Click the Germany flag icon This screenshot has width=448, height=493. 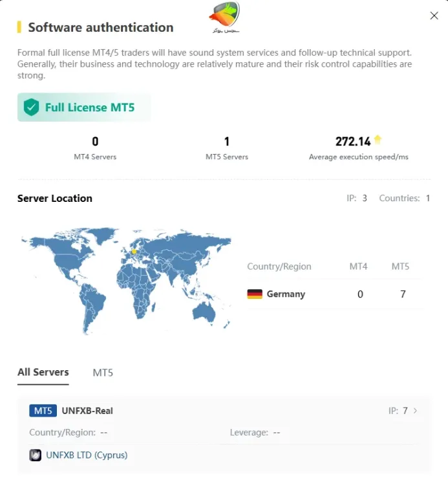[255, 294]
